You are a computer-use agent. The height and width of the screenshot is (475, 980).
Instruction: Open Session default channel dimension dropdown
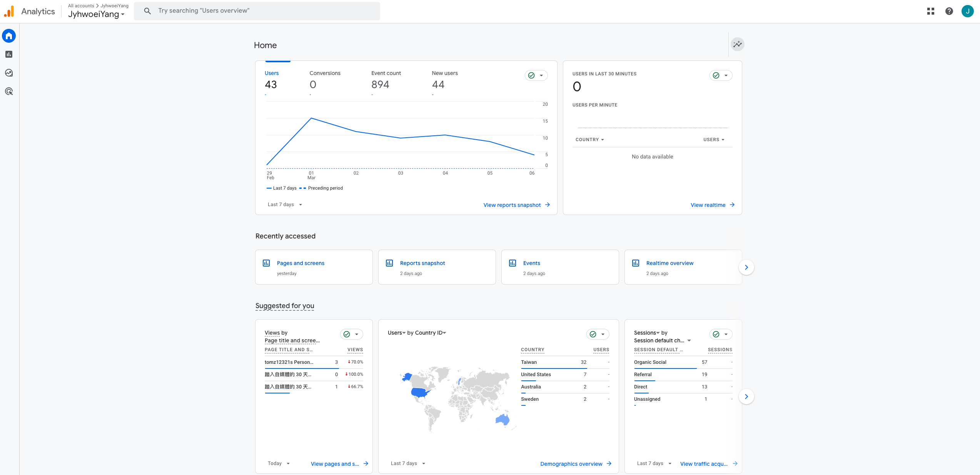663,340
